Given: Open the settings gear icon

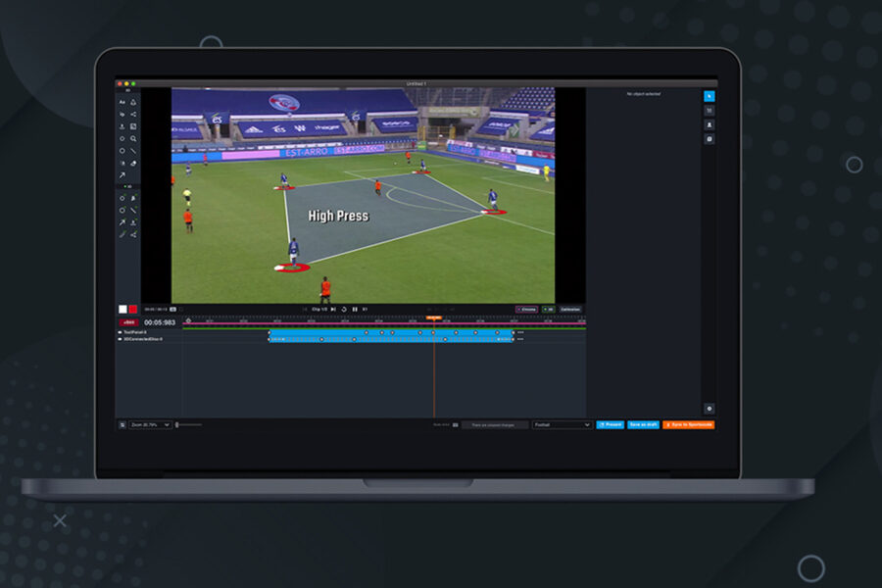Looking at the screenshot, I should tap(709, 408).
